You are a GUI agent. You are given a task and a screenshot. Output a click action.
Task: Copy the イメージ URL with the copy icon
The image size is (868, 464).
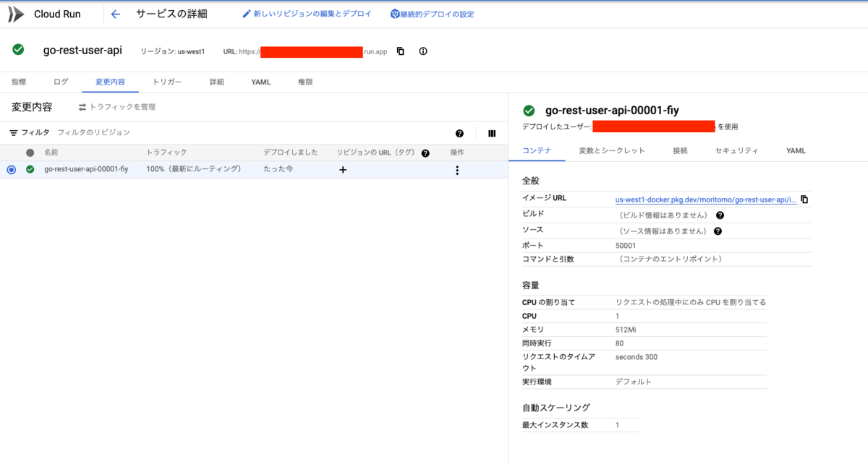[x=805, y=198]
